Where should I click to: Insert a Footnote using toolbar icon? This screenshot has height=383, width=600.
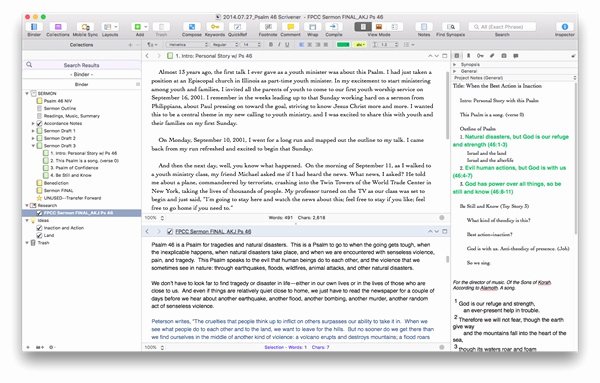coord(268,27)
